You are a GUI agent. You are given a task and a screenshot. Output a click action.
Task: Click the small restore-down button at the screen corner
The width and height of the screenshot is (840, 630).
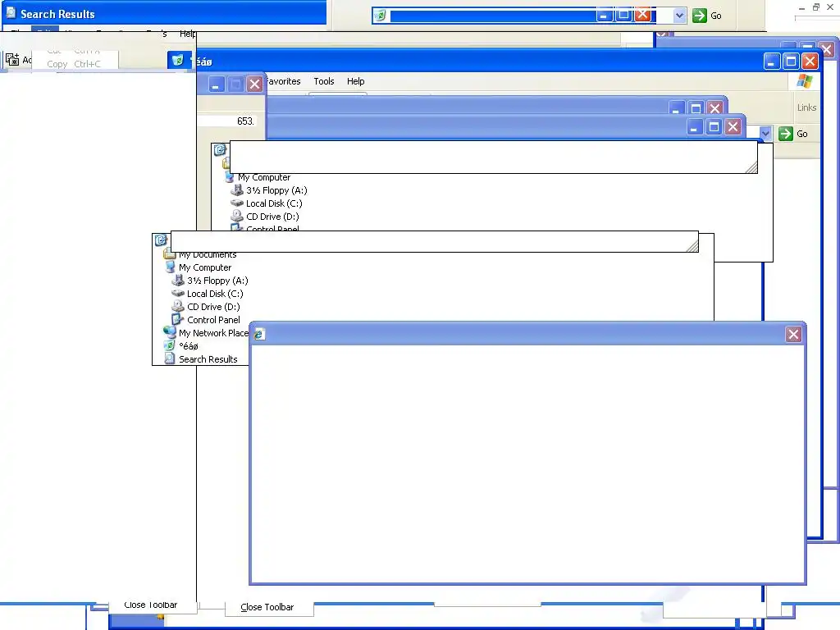pos(816,7)
